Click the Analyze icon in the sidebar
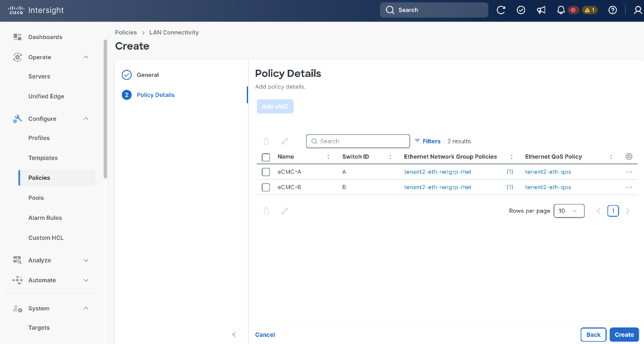The height and width of the screenshot is (344, 644). pyautogui.click(x=17, y=260)
